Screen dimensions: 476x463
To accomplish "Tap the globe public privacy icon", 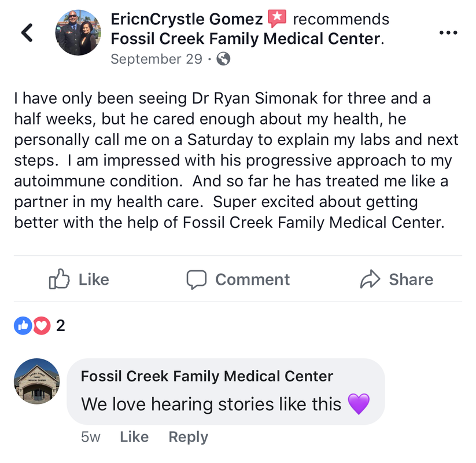I will click(223, 59).
